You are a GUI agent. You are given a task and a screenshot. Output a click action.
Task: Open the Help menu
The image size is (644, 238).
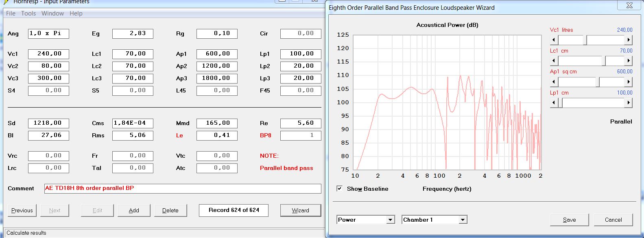(x=76, y=13)
